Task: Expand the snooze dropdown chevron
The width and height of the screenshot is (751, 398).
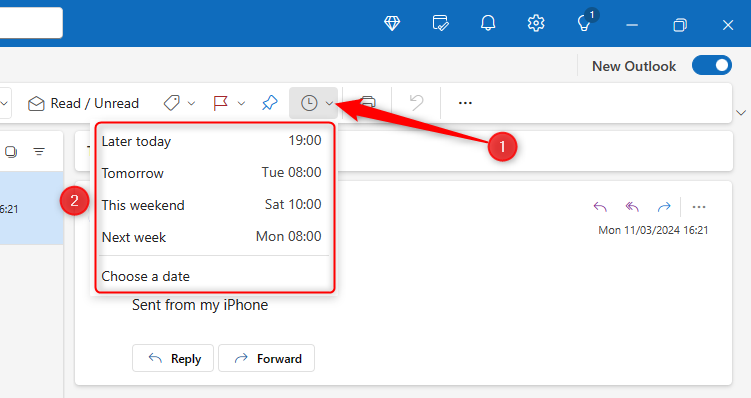Action: point(329,103)
